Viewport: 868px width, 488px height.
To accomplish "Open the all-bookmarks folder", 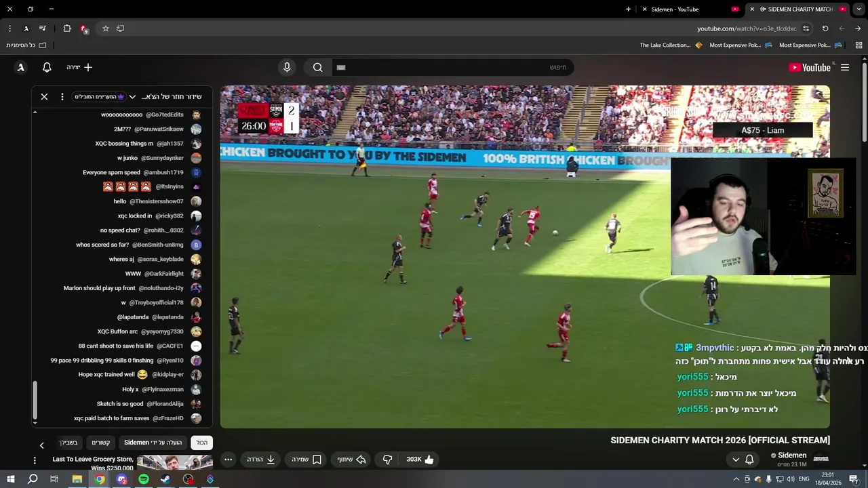I will coord(27,45).
